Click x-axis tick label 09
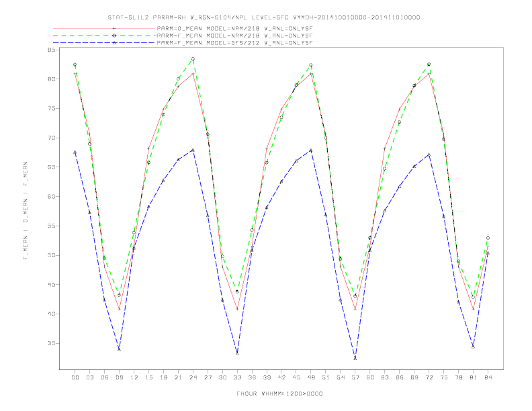The image size is (532, 411). tap(120, 377)
